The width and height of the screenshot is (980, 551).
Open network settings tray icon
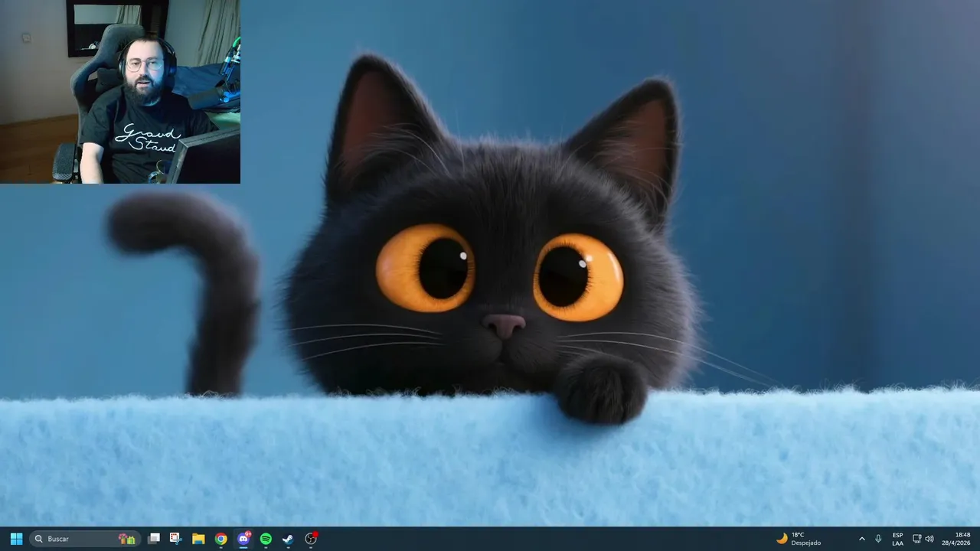click(917, 539)
